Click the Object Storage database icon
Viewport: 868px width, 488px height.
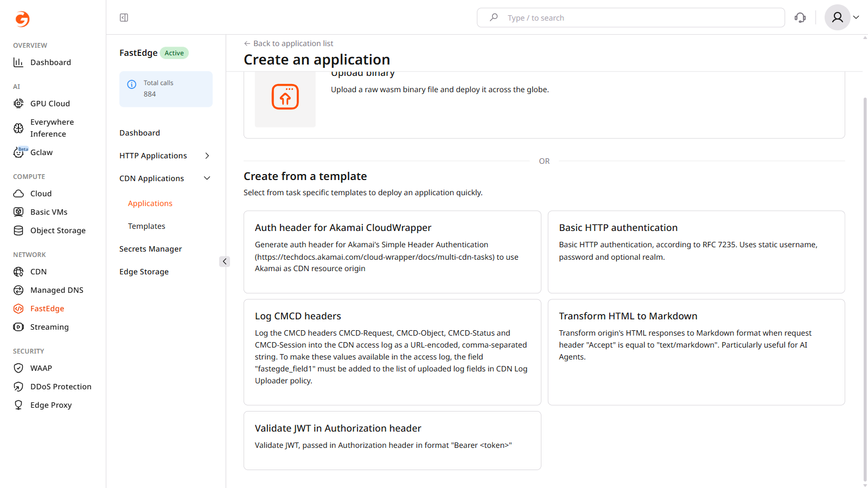[x=18, y=230]
